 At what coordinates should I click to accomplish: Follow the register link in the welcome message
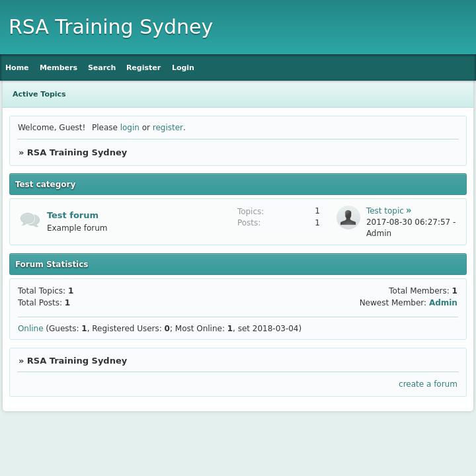(167, 128)
